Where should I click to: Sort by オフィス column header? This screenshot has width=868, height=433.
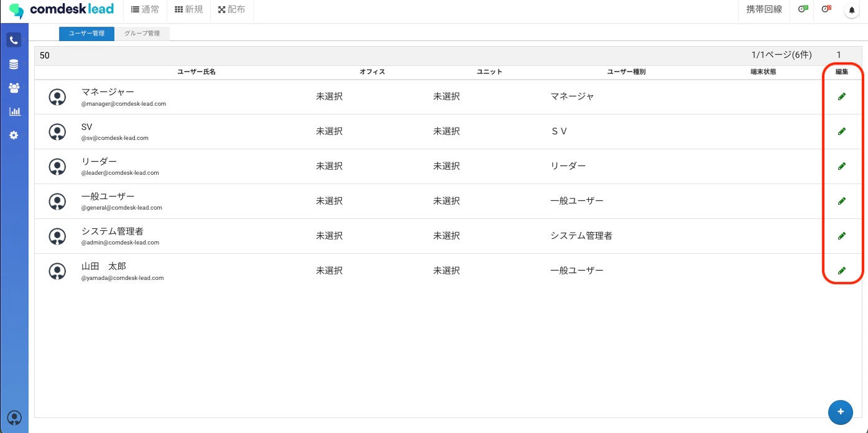372,72
